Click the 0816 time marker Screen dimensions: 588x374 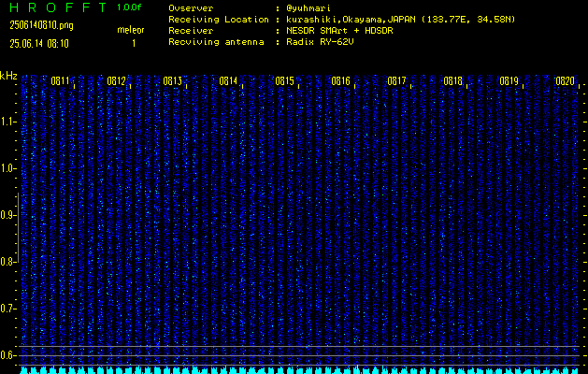pyautogui.click(x=340, y=81)
